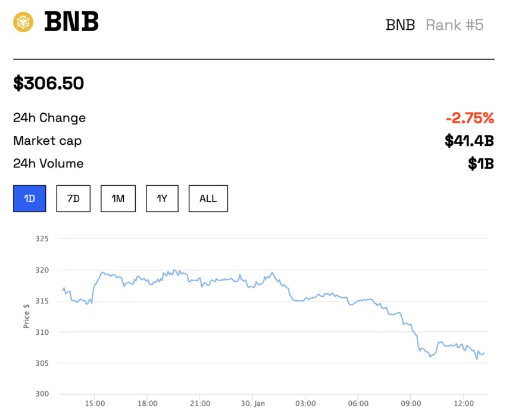Show the 1M price chart
The height and width of the screenshot is (420, 506).
118,198
